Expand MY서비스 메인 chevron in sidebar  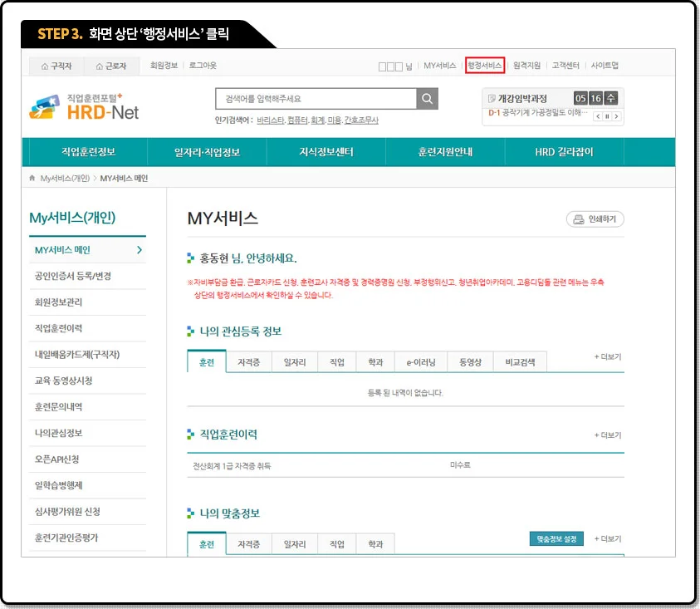(x=140, y=250)
